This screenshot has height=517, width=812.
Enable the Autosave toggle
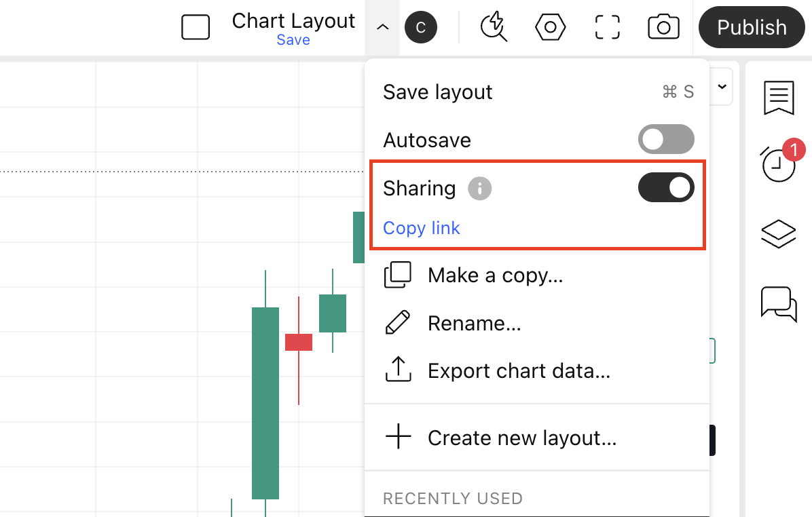(x=666, y=140)
